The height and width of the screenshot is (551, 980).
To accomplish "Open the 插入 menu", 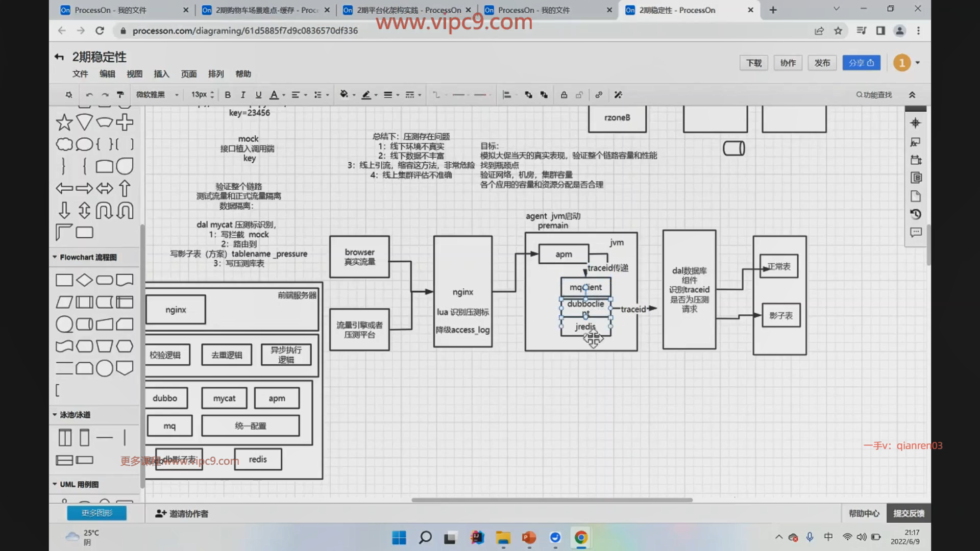I will [161, 74].
